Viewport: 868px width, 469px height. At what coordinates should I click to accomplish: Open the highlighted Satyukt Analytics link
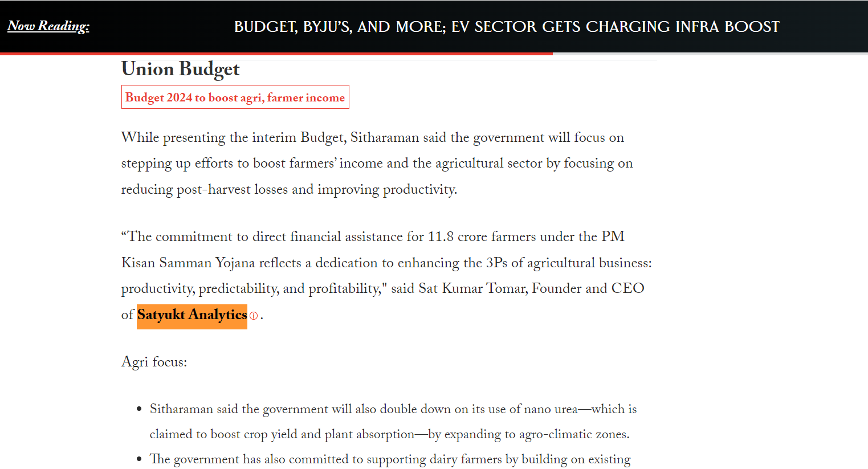coord(192,315)
